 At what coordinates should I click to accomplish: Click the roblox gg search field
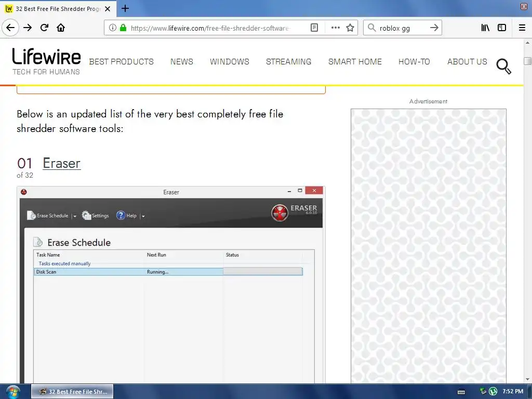coord(402,28)
